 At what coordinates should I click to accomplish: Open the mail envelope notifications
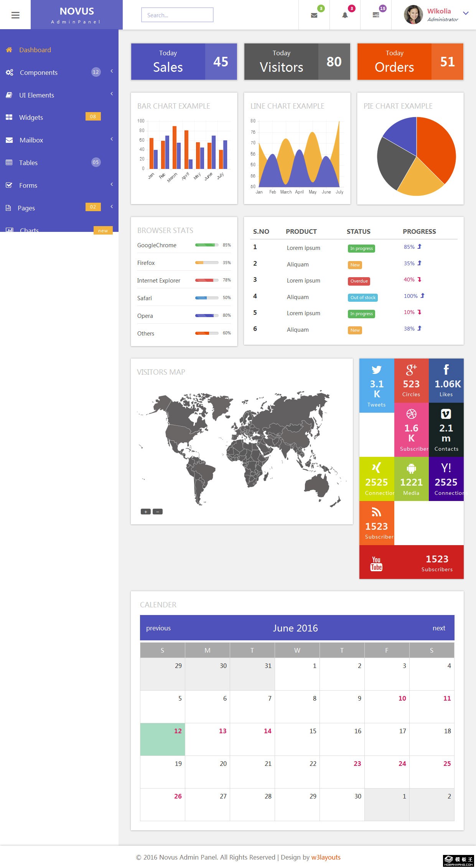pos(314,15)
